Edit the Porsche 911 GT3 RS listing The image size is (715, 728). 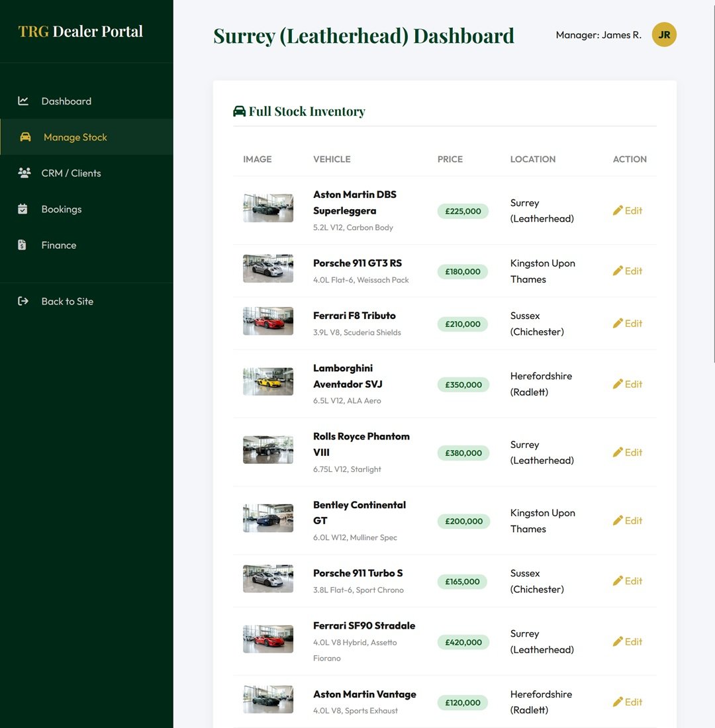pyautogui.click(x=628, y=271)
